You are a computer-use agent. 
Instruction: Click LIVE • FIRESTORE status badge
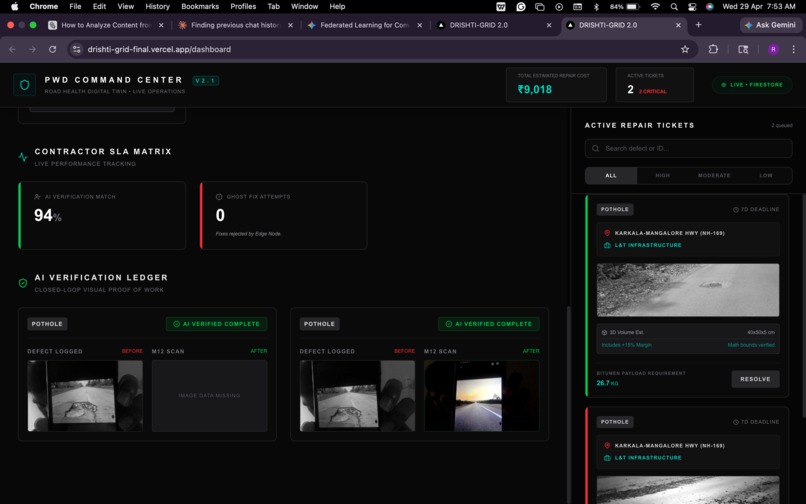[752, 85]
